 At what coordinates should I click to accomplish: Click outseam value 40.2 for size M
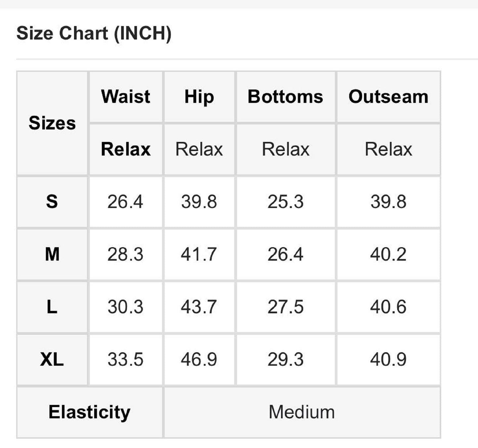coord(388,254)
